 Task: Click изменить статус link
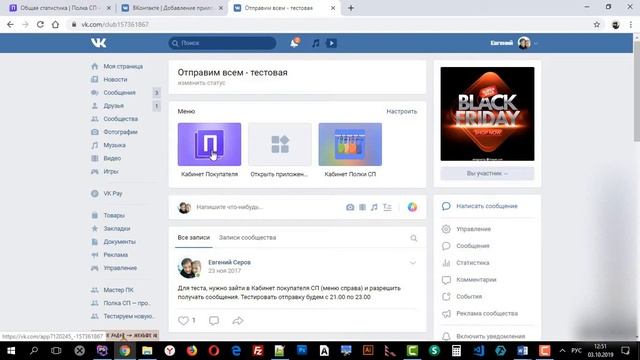(x=201, y=83)
